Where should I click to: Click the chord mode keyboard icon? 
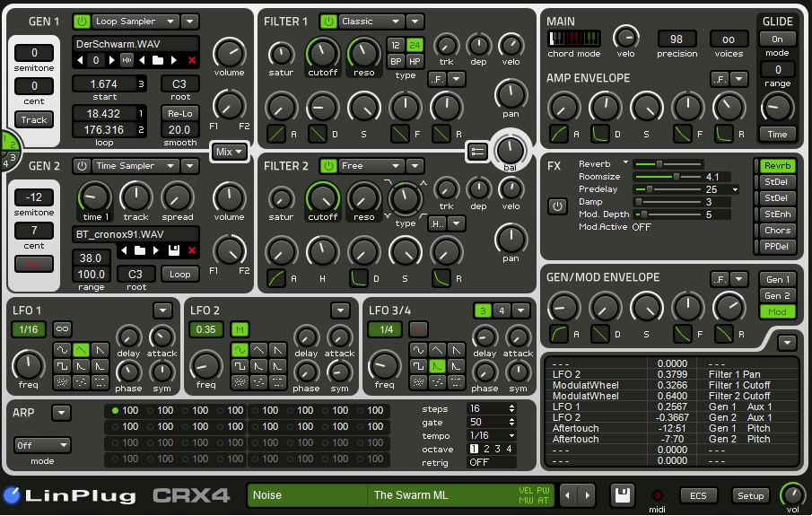coord(574,39)
